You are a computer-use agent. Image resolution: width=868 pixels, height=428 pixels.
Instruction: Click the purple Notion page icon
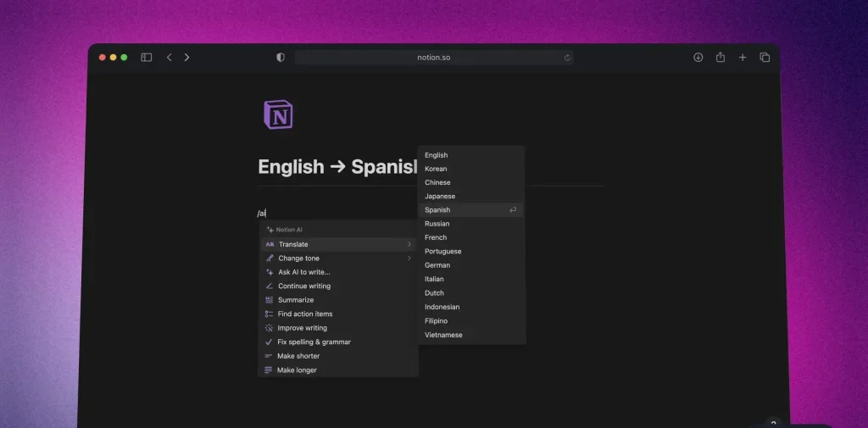pos(278,114)
